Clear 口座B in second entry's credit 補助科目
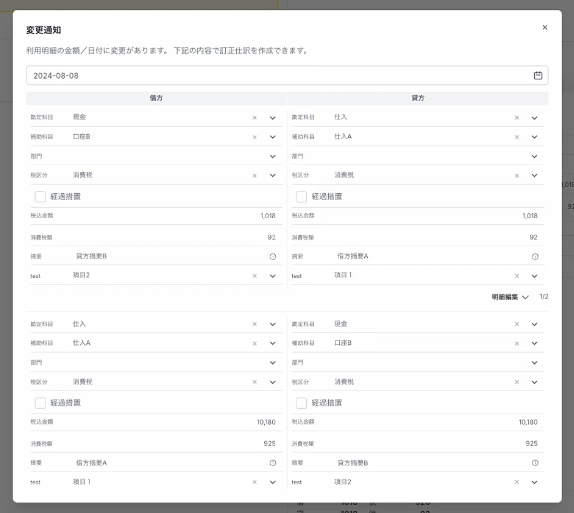 click(x=517, y=343)
